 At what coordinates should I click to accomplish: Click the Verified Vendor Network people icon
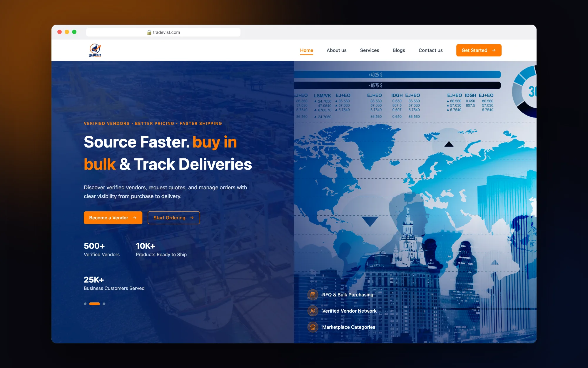[313, 311]
